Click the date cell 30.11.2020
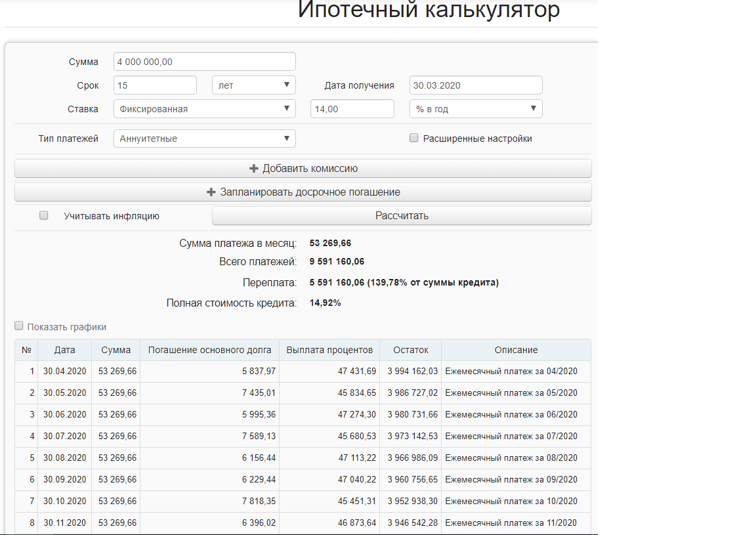The height and width of the screenshot is (535, 756). click(64, 523)
